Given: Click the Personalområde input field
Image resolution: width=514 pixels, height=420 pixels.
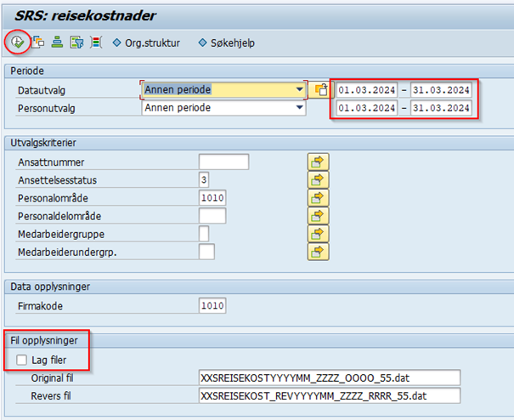Looking at the screenshot, I should click(x=212, y=198).
